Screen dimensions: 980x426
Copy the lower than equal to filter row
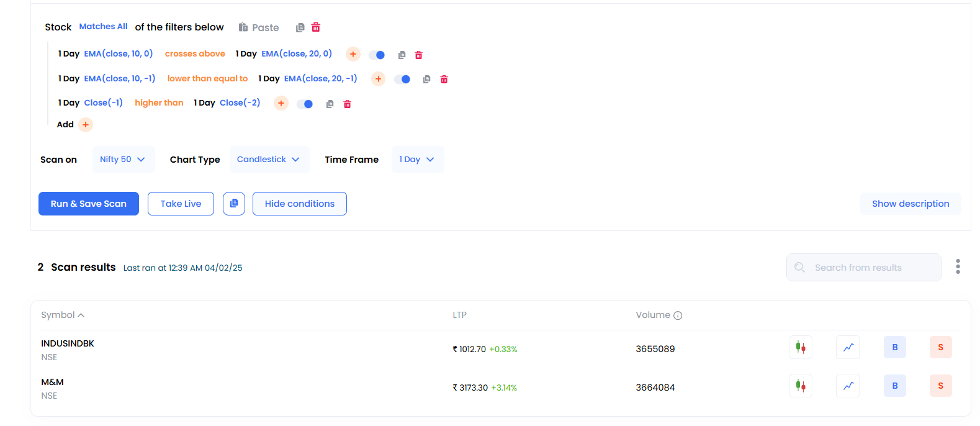(426, 79)
